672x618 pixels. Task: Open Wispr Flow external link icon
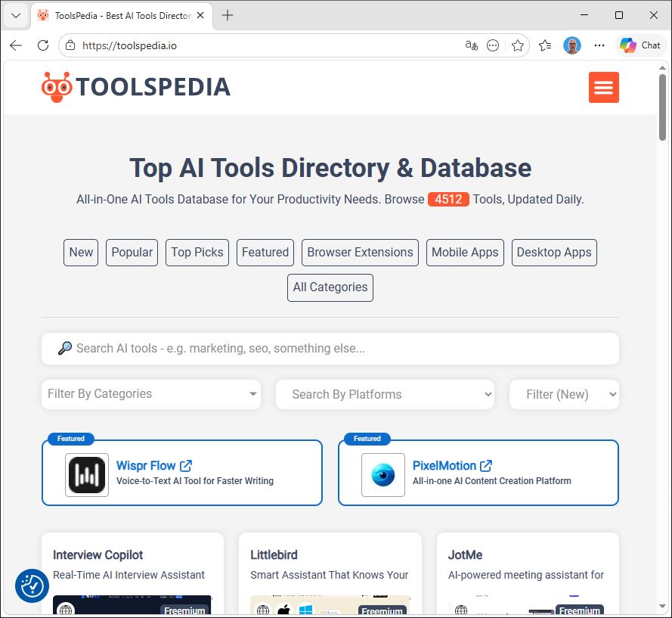pyautogui.click(x=186, y=465)
